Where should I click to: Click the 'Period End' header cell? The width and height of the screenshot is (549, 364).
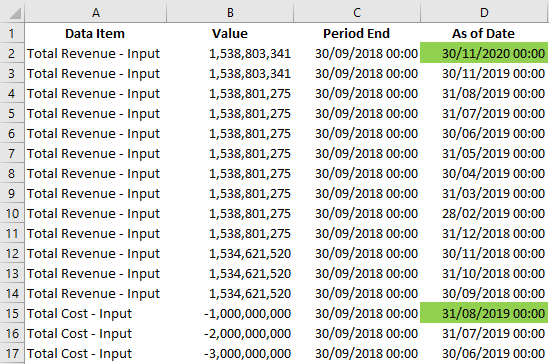356,34
